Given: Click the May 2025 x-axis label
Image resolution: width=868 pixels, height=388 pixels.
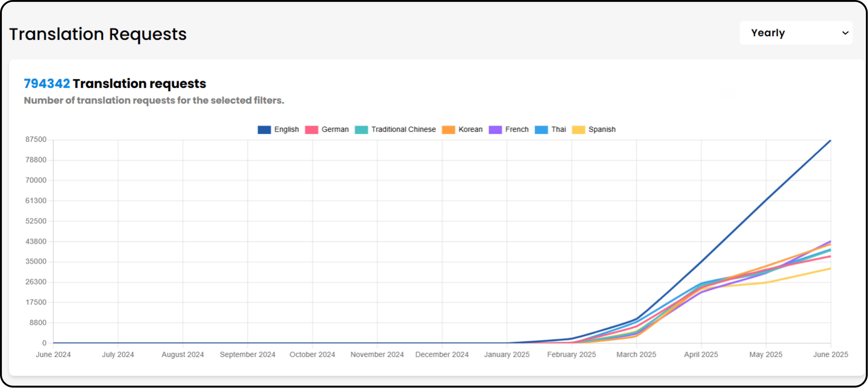Looking at the screenshot, I should point(766,354).
